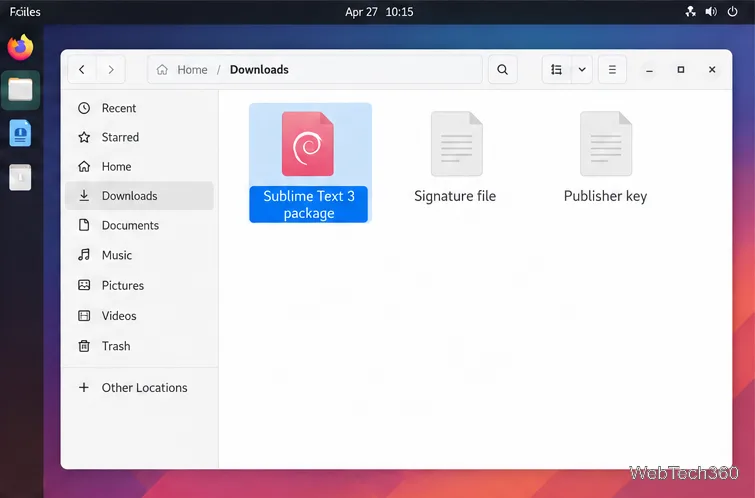The width and height of the screenshot is (755, 498).
Task: Open the Downloads label in the sidebar
Action: point(130,196)
